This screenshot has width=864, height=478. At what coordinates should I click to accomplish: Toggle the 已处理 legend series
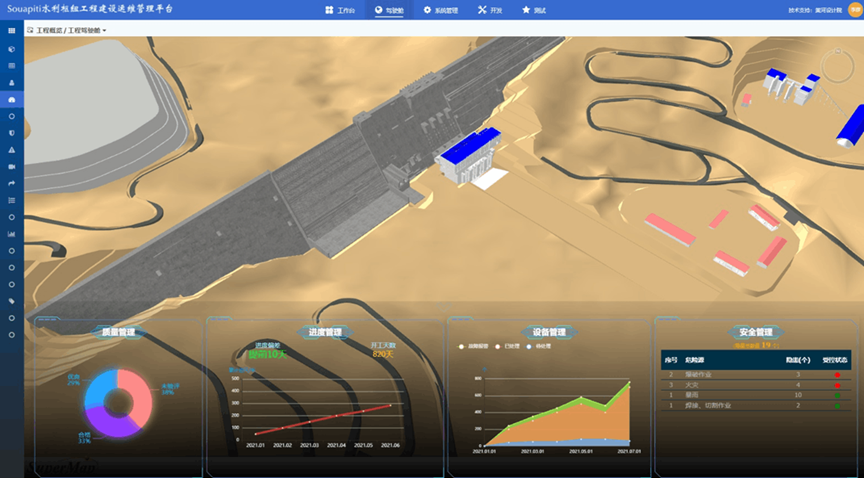click(507, 346)
